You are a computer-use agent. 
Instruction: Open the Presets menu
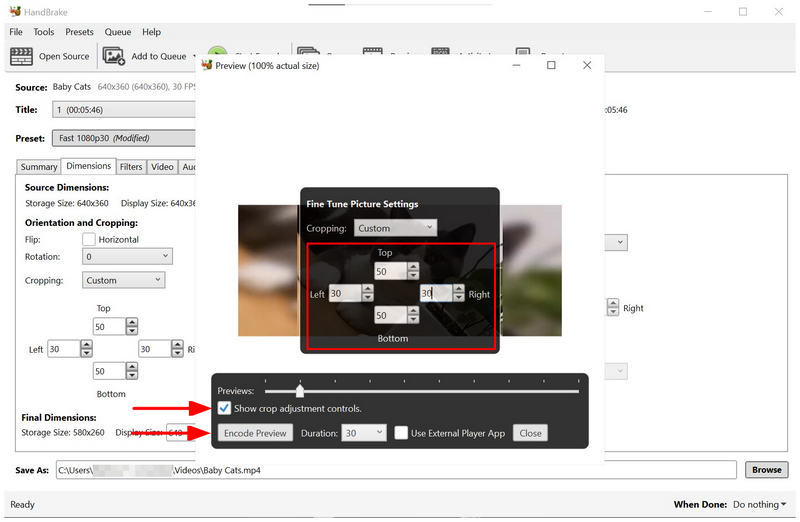pos(79,32)
